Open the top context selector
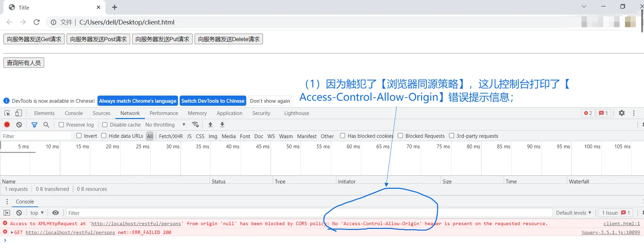Image resolution: width=644 pixels, height=250 pixels. click(37, 213)
